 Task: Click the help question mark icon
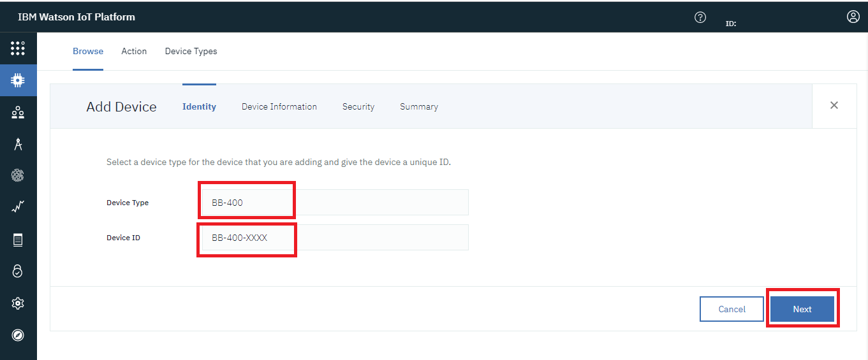click(x=700, y=17)
